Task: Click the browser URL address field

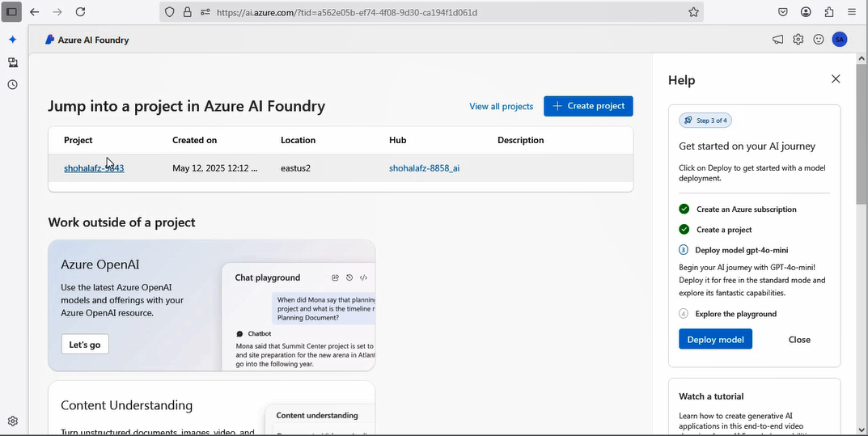Action: click(432, 11)
